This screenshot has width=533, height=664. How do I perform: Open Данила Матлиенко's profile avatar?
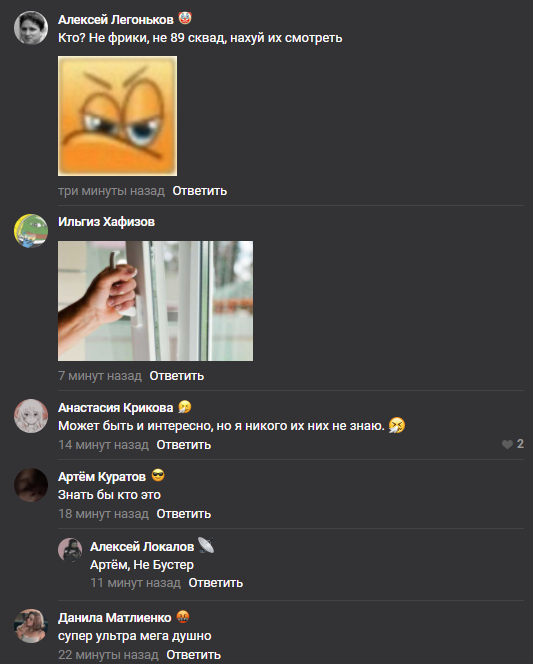(x=31, y=626)
